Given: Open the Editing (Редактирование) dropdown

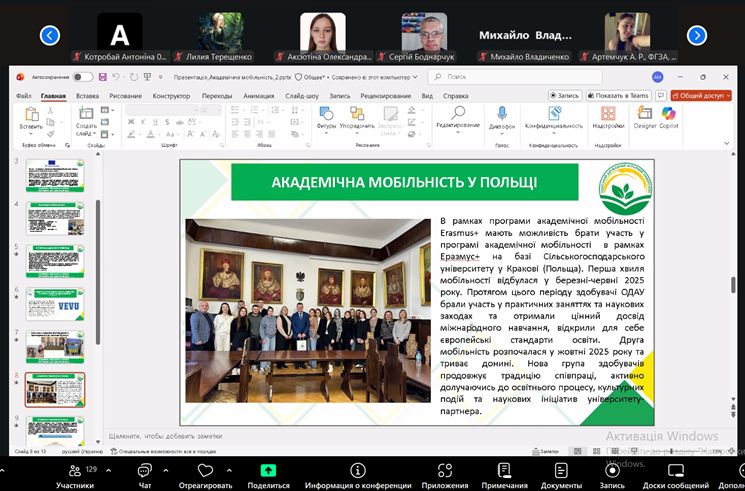Looking at the screenshot, I should coord(458,120).
